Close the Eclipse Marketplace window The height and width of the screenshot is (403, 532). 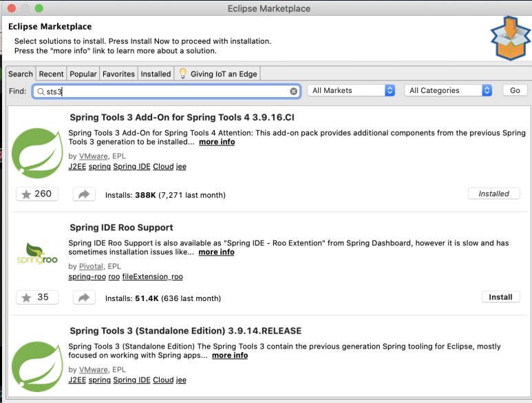point(12,8)
